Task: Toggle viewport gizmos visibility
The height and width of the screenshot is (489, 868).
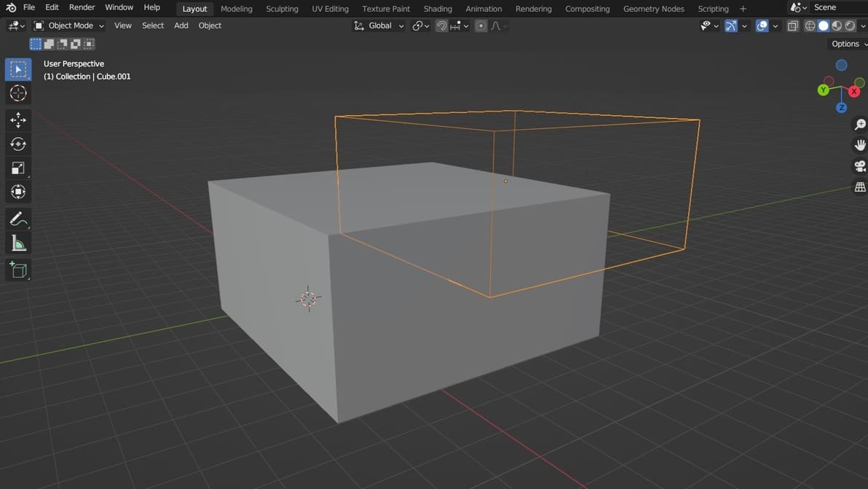Action: 730,26
